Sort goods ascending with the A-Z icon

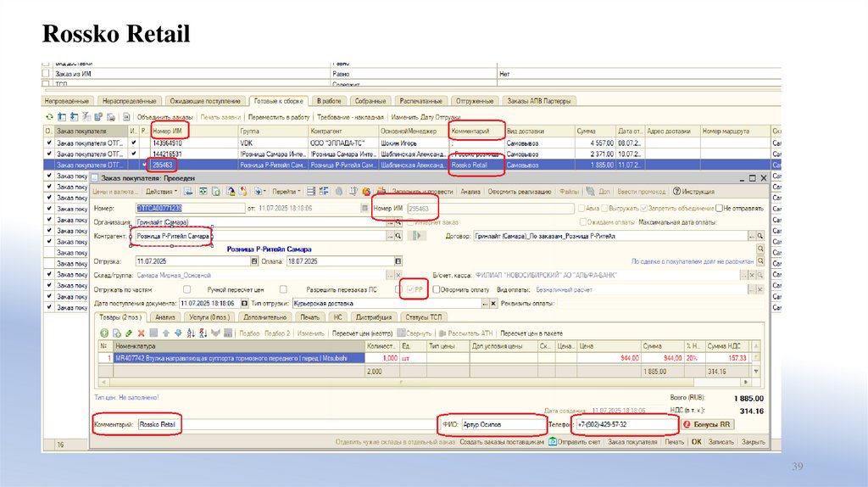point(191,333)
